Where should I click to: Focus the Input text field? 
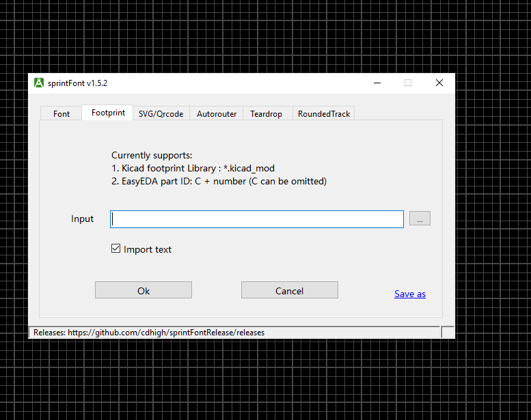pyautogui.click(x=257, y=219)
